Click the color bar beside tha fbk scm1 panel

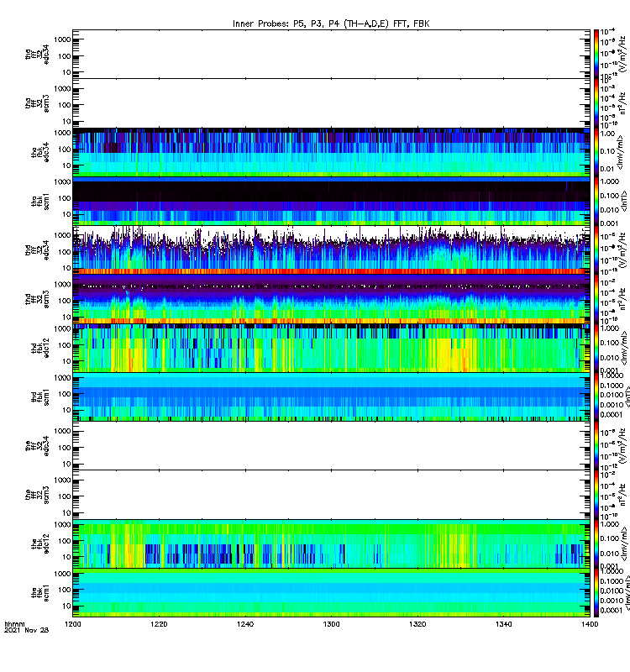pyautogui.click(x=596, y=201)
